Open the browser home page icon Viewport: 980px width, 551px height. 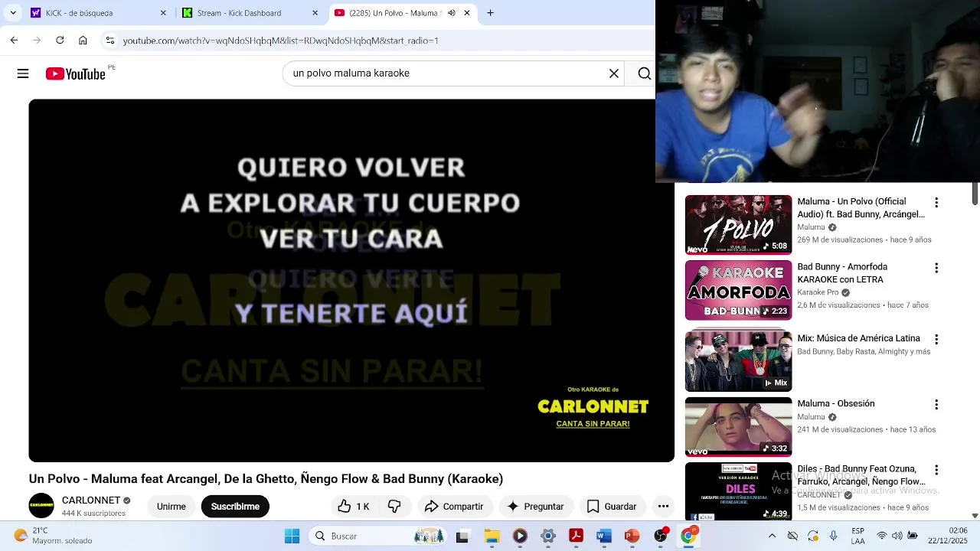tap(83, 41)
